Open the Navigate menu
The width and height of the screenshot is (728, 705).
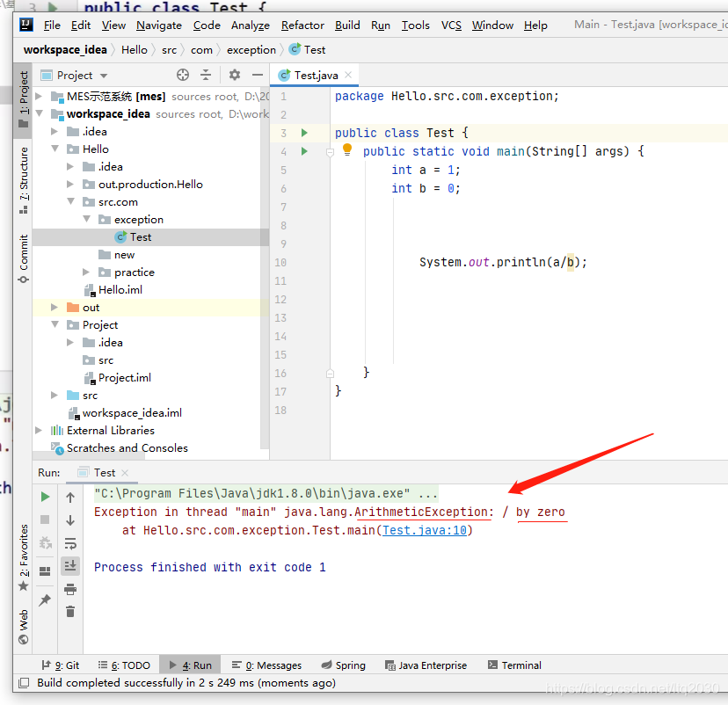159,25
